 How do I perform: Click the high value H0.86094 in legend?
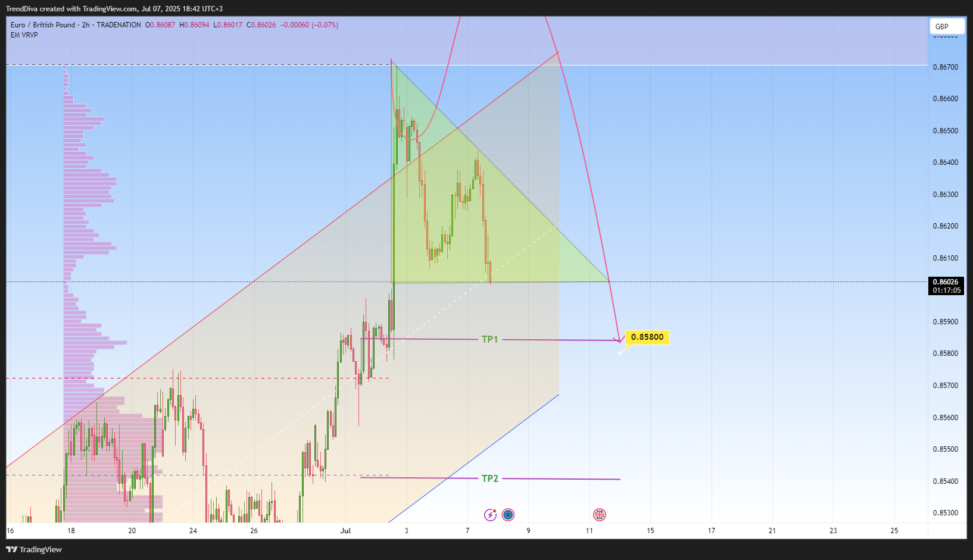point(195,25)
